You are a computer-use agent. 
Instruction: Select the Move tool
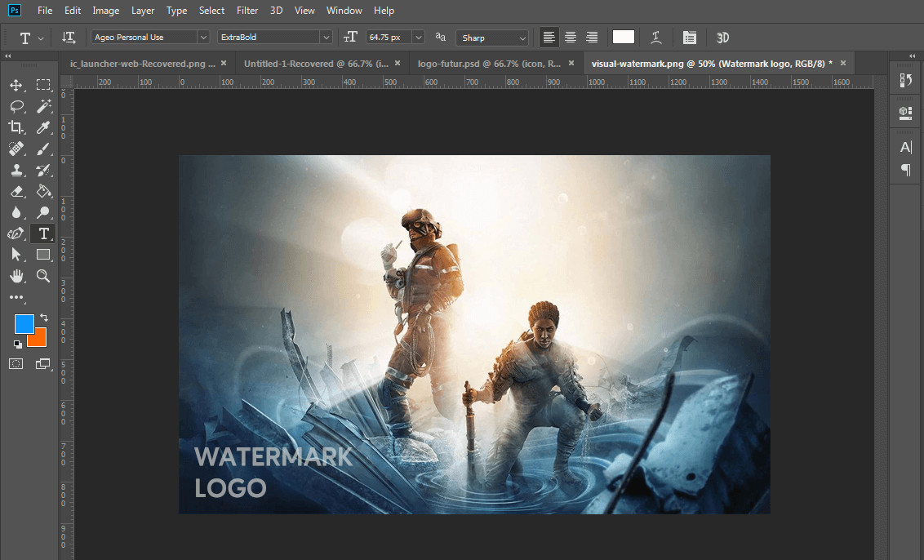click(x=16, y=85)
